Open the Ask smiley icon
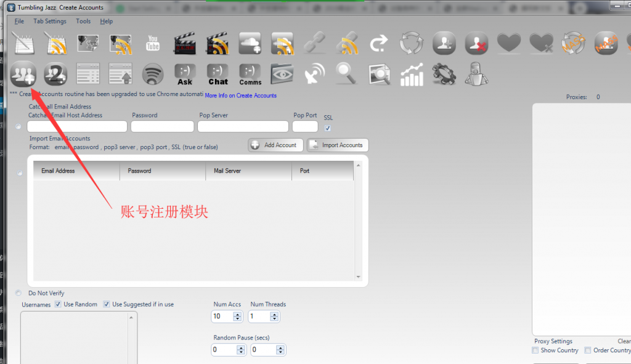 185,74
